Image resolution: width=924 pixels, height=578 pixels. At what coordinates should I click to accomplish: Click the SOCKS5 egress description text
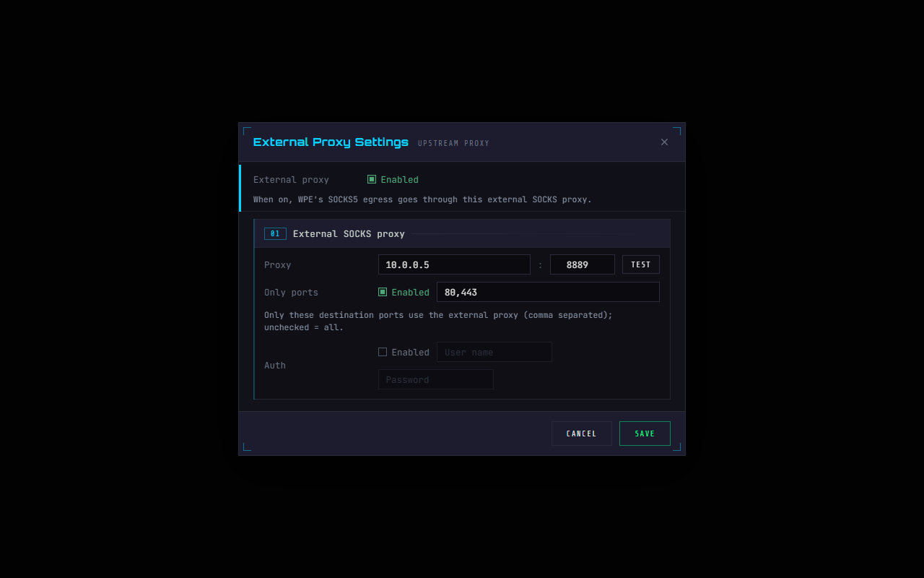[422, 199]
